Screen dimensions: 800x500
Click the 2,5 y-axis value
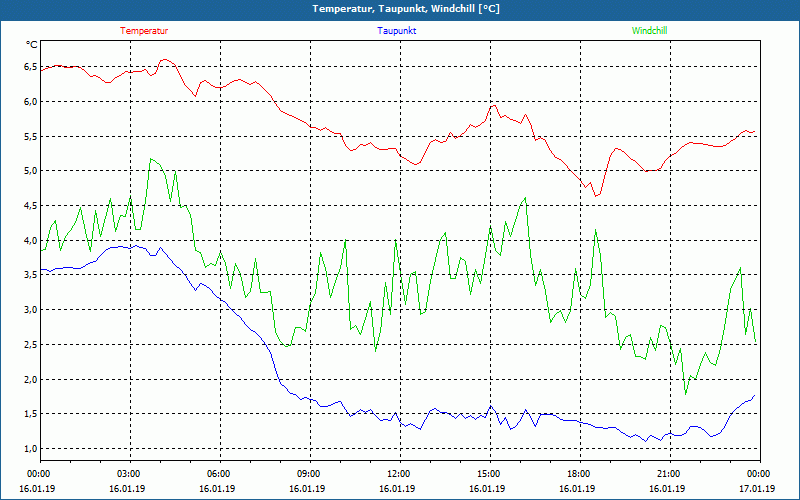pyautogui.click(x=31, y=344)
